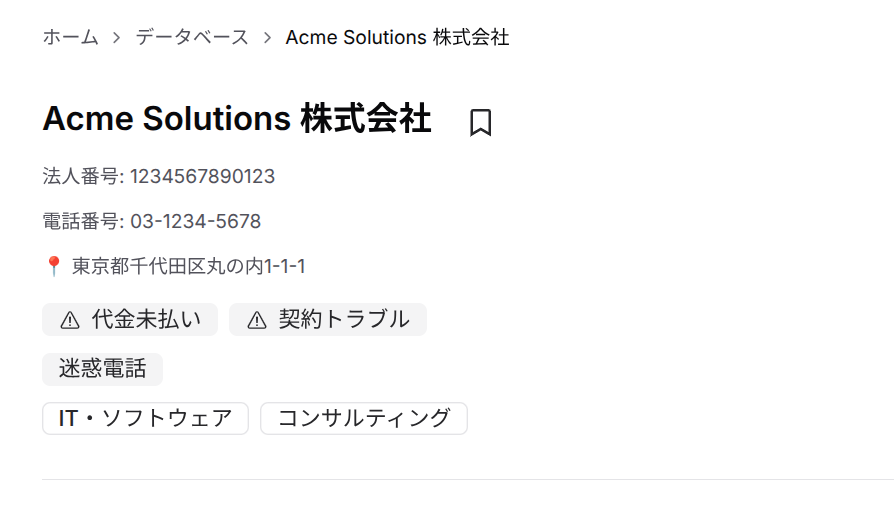Screen dimensions: 894x511
Task: Click the Acme Solutions 株式会社 page heading
Action: [x=237, y=119]
